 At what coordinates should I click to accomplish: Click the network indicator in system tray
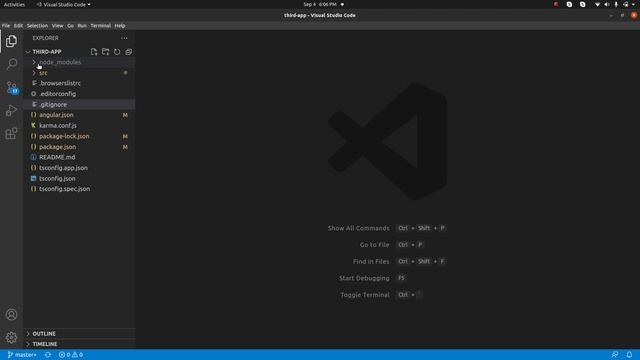(x=598, y=4)
